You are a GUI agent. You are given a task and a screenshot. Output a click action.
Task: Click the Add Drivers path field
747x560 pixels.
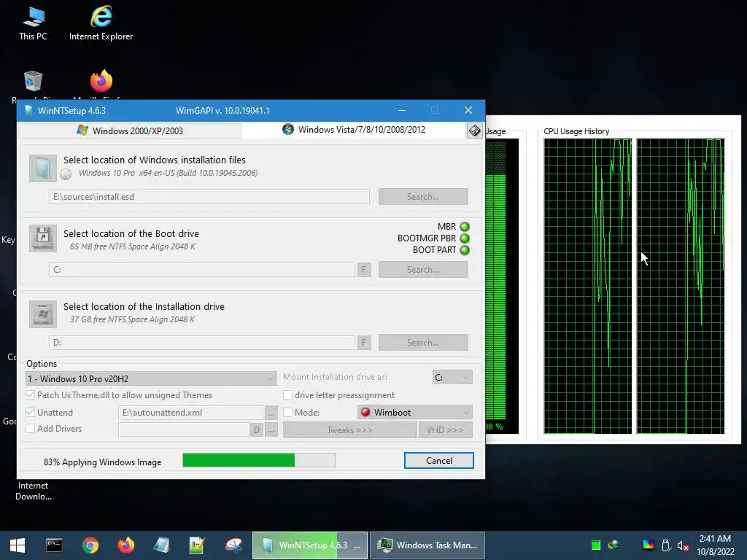click(183, 429)
